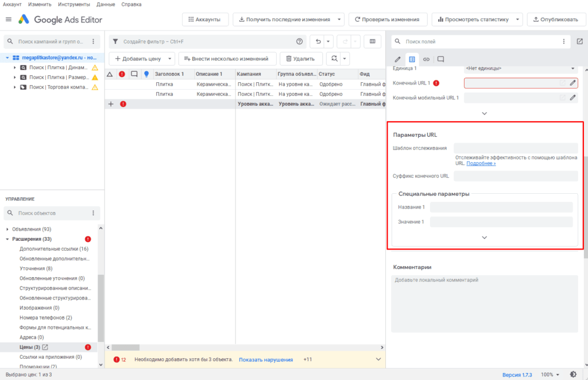Expand more custom parameters chevron
588x380 pixels.
click(x=484, y=237)
